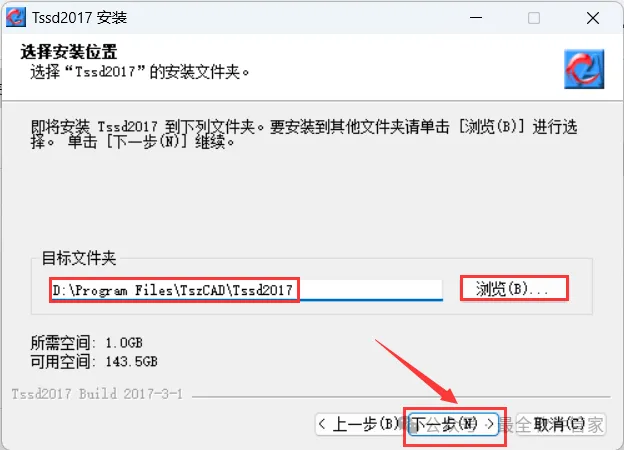The height and width of the screenshot is (450, 624).
Task: Click the disabled maximize window button
Action: point(534,18)
